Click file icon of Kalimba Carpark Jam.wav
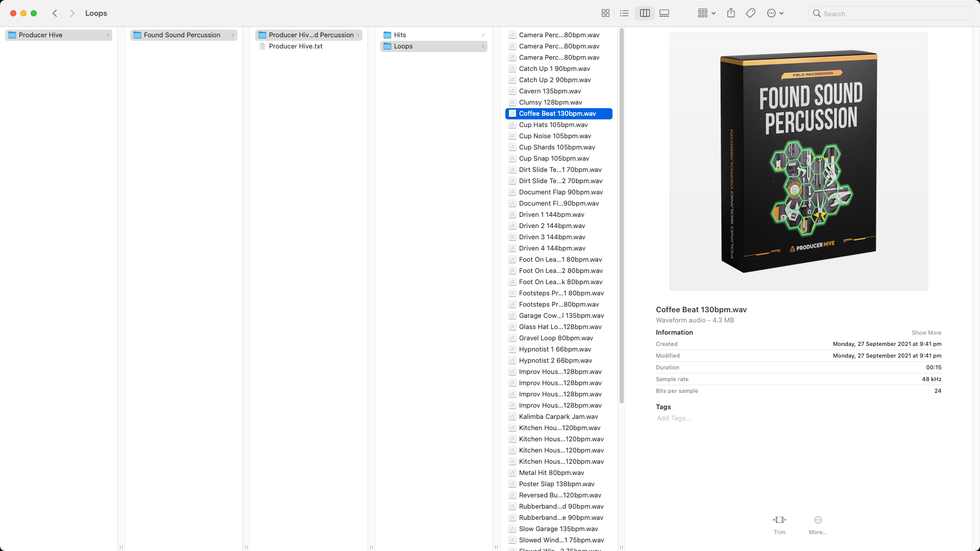 tap(512, 416)
